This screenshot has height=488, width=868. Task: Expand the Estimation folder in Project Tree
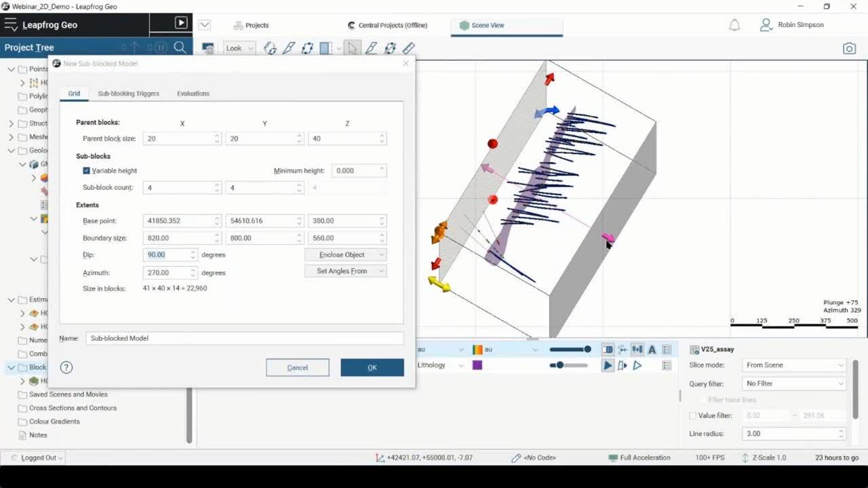[11, 300]
